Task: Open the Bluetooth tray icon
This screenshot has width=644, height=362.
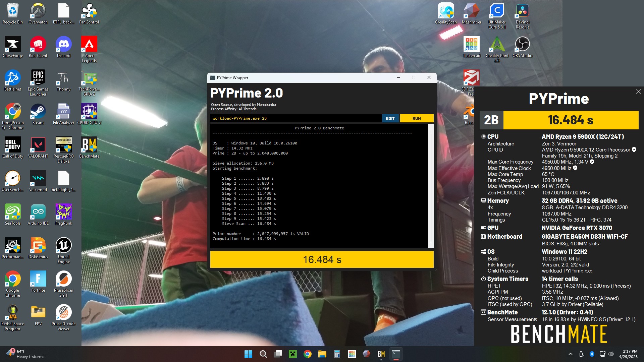Action: pyautogui.click(x=592, y=354)
